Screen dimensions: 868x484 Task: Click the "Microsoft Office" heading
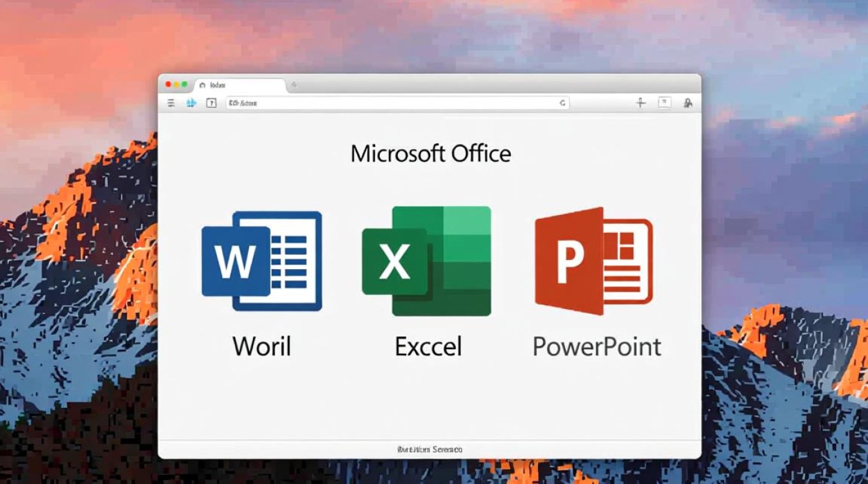pos(431,154)
